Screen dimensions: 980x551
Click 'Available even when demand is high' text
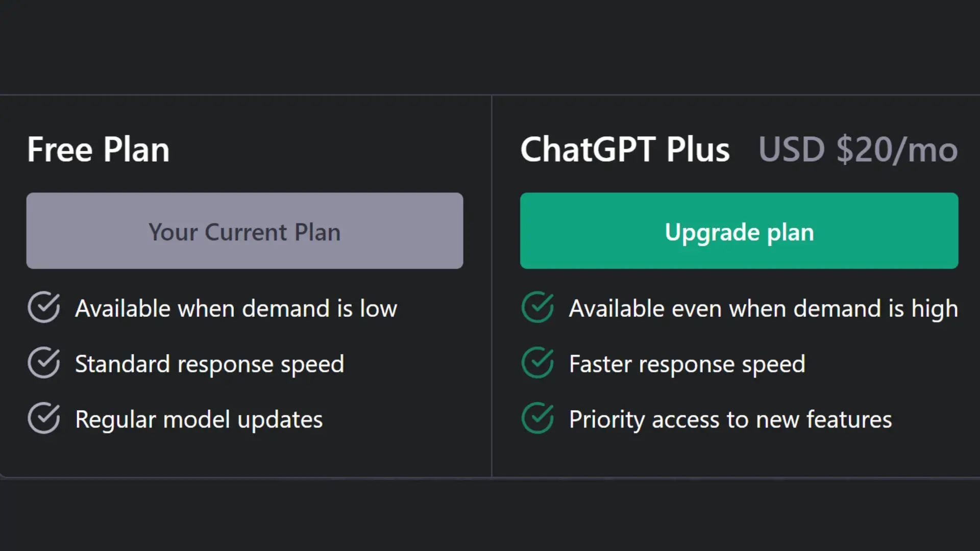(763, 308)
